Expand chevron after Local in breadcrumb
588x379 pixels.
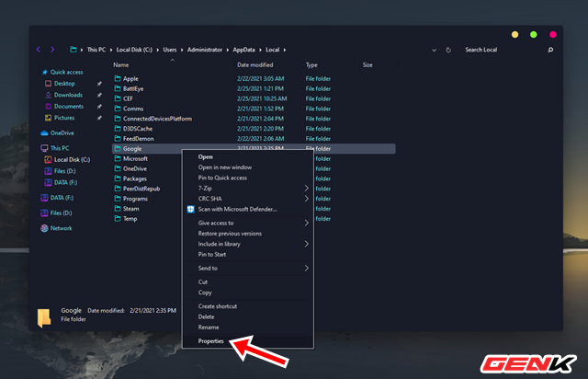click(x=285, y=50)
